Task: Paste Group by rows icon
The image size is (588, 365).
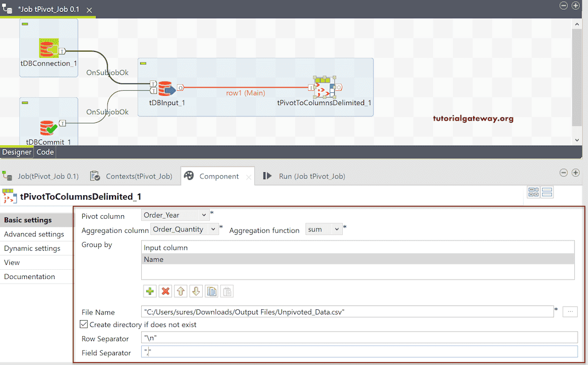Action: pyautogui.click(x=227, y=291)
